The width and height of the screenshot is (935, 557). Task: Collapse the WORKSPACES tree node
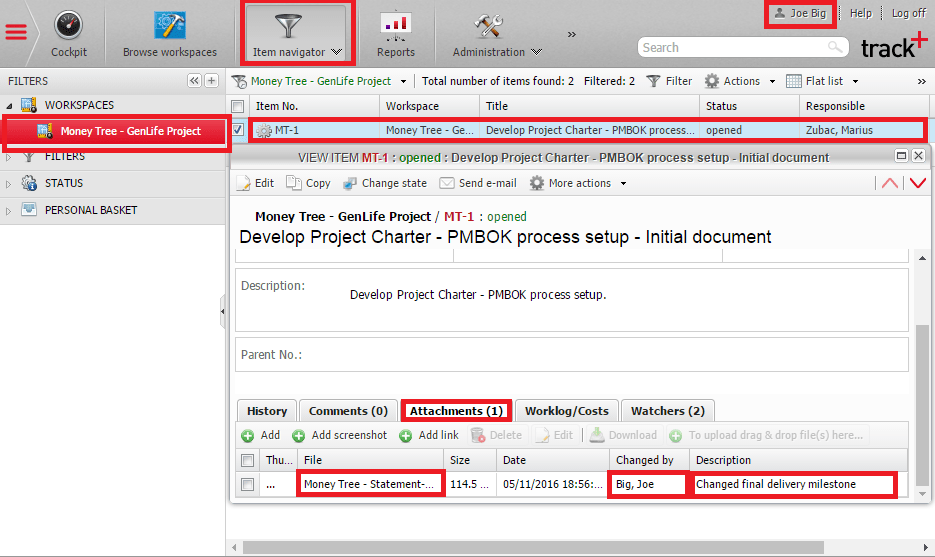(x=9, y=106)
